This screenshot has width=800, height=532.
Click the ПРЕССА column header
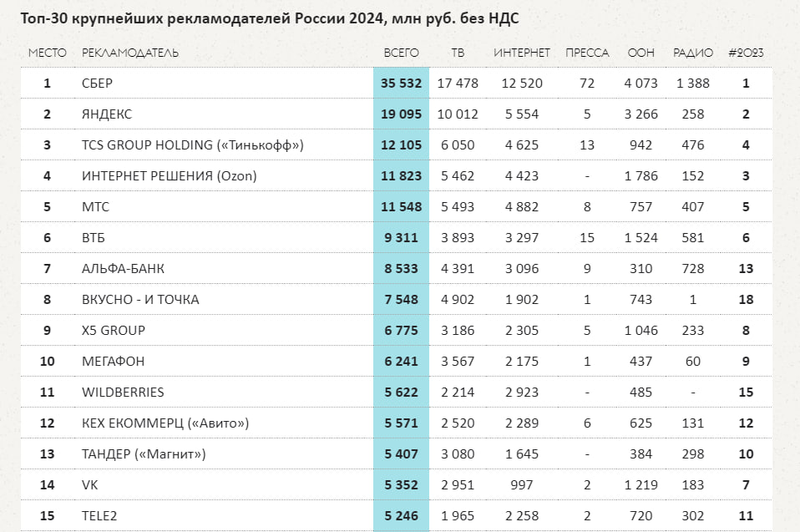[x=587, y=53]
